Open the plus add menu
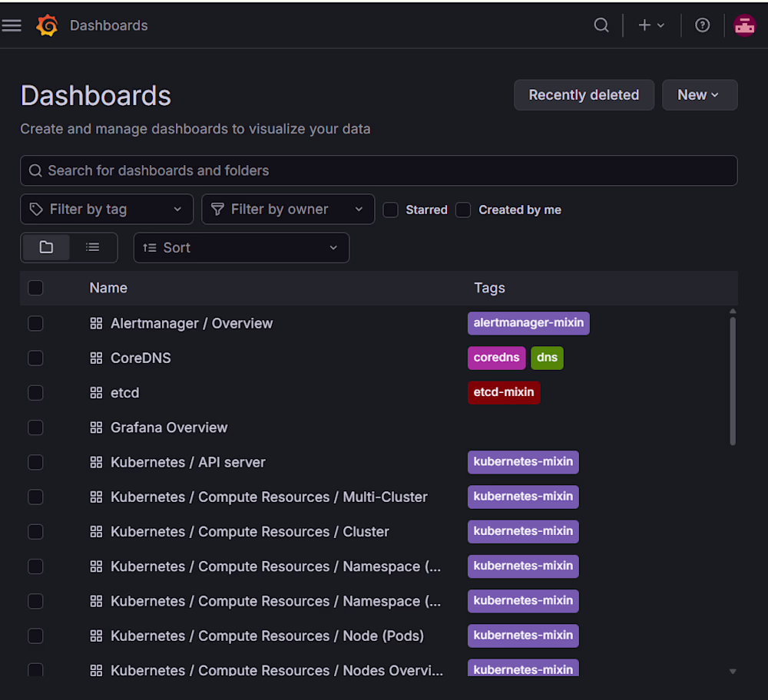The height and width of the screenshot is (700, 768). click(x=651, y=25)
